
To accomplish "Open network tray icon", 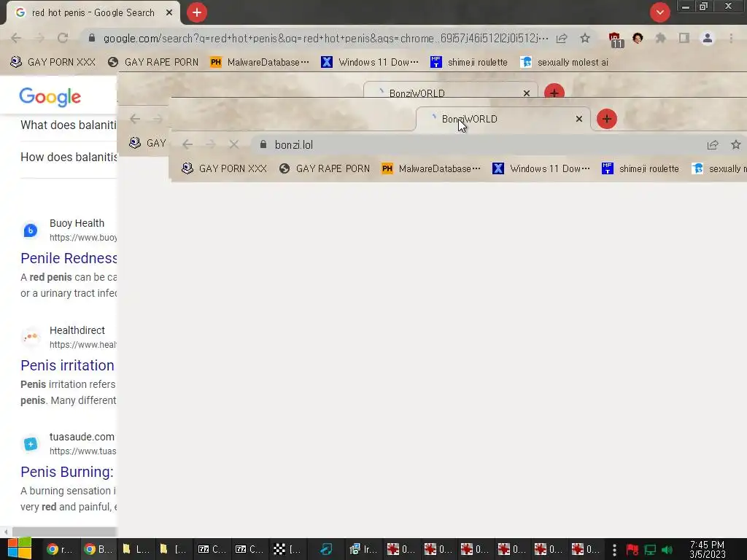I will click(650, 550).
